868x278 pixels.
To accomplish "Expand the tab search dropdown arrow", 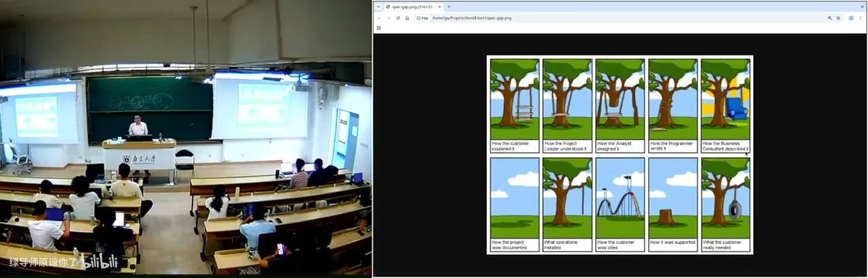I will click(x=378, y=7).
